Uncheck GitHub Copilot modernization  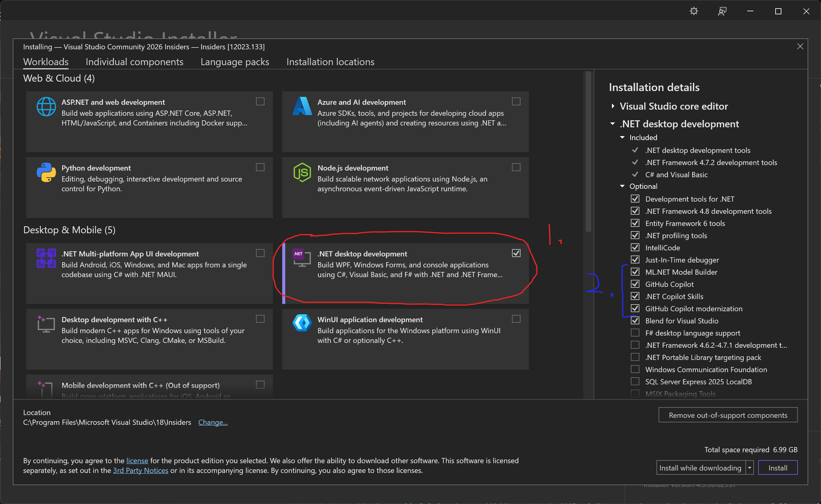click(635, 308)
